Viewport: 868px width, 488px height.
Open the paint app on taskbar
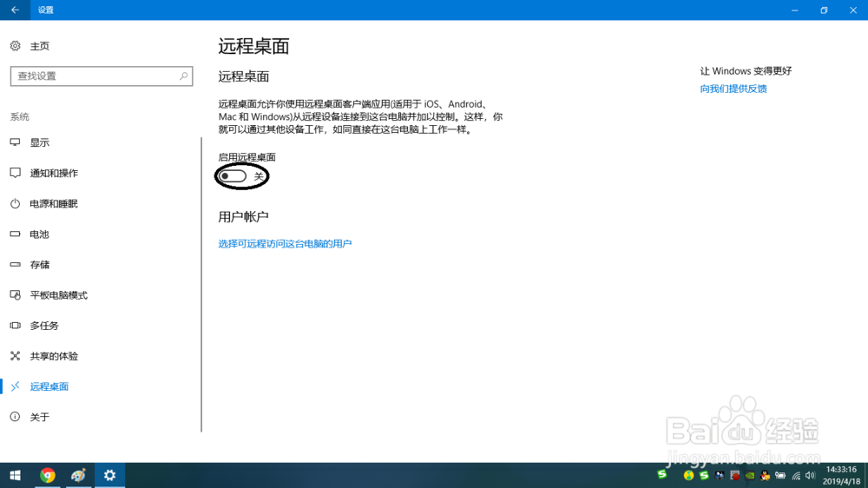point(78,475)
